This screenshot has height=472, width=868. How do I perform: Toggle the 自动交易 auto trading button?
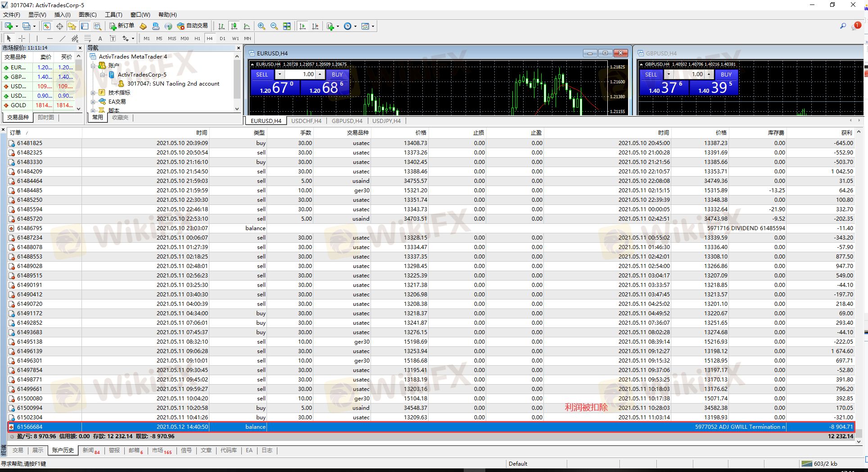tap(193, 26)
